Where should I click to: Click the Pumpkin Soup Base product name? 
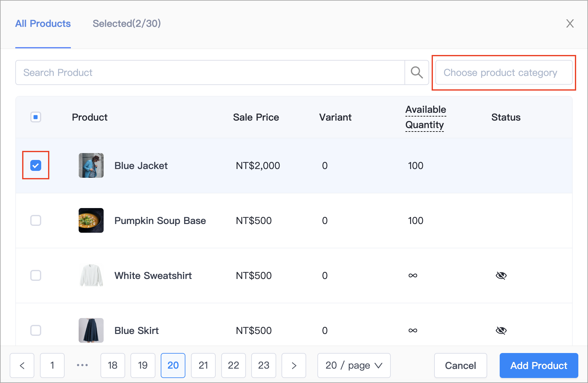tap(160, 221)
